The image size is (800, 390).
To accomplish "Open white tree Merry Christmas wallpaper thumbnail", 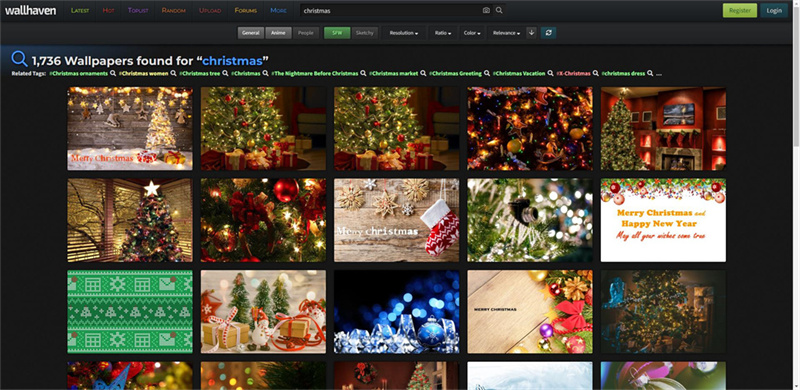I will pyautogui.click(x=130, y=128).
